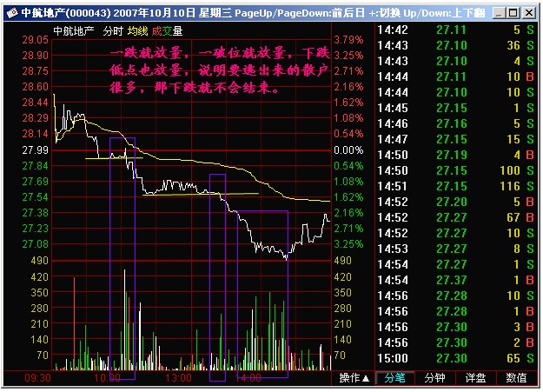Image resolution: width=543 pixels, height=392 pixels.
Task: Select the 14:51 trade row with volume 116
Action: [458, 186]
